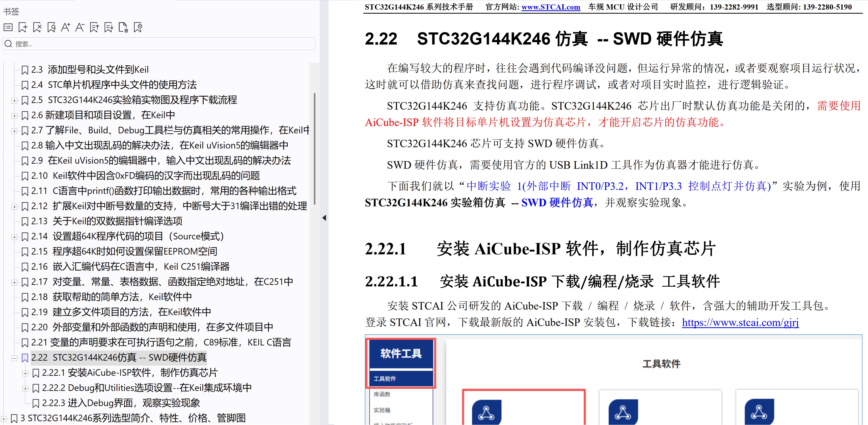Click the collapse bookmarks up-arrow icon
868x425 pixels.
pos(94,27)
